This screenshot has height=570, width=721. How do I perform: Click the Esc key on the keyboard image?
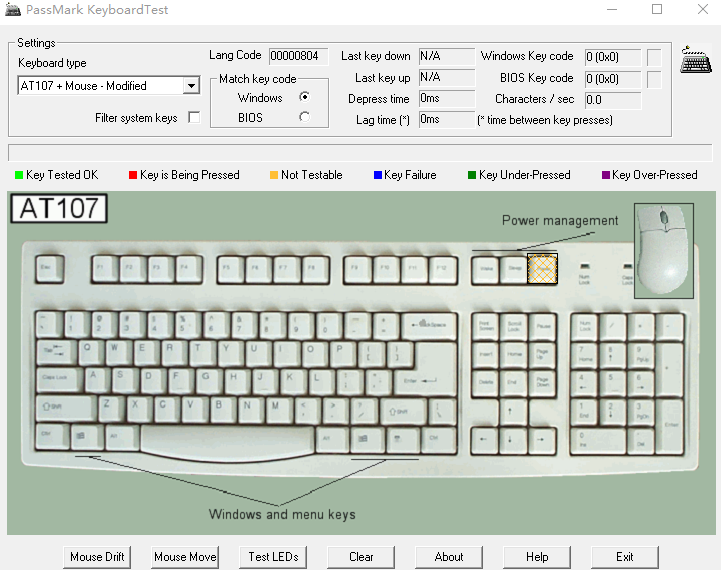point(49,269)
